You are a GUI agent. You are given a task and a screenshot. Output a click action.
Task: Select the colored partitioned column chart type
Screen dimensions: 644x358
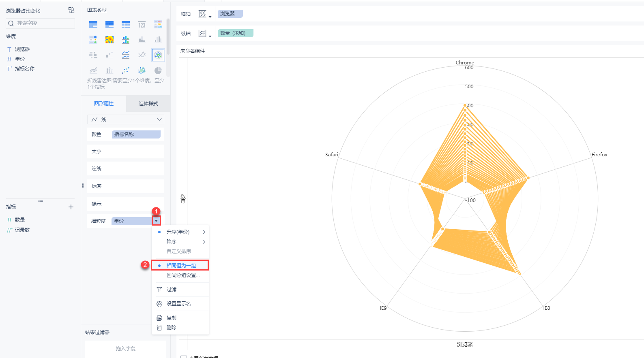click(x=126, y=40)
